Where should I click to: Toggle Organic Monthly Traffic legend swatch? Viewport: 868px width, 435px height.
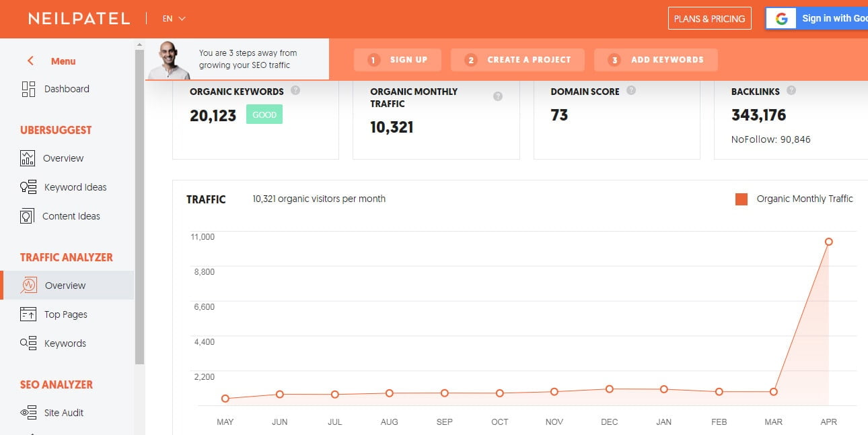tap(742, 199)
